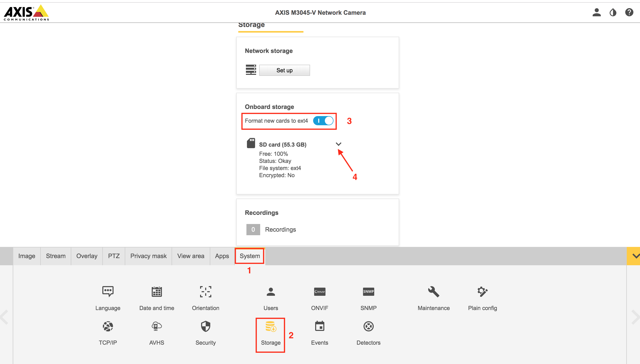This screenshot has width=640, height=364.
Task: Click the Status: Okay text
Action: tap(275, 161)
